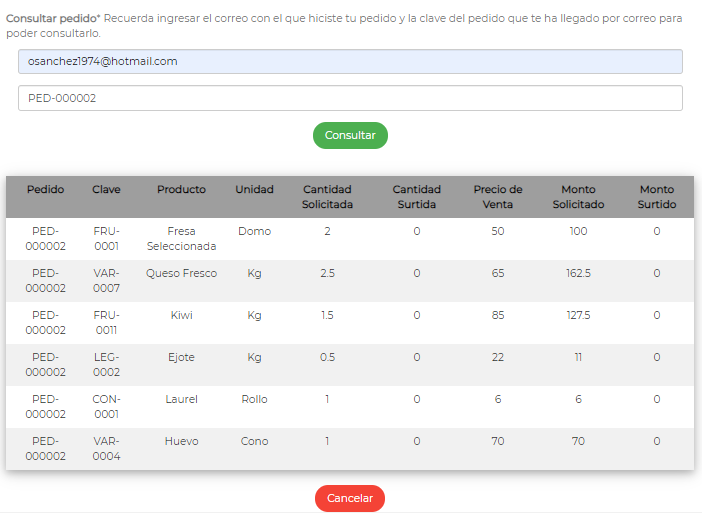Click the Cantidad Surtida column header
The width and height of the screenshot is (702, 513).
[x=417, y=197]
